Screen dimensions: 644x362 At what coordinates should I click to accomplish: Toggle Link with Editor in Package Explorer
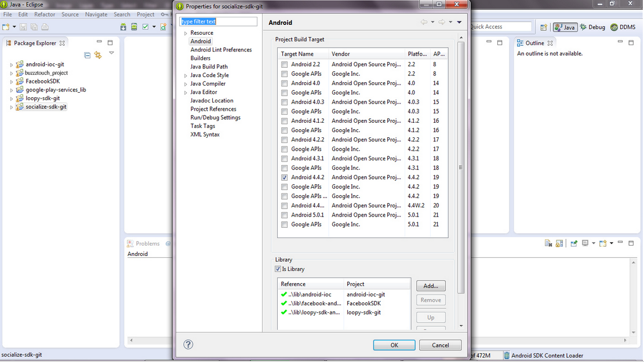pyautogui.click(x=98, y=55)
